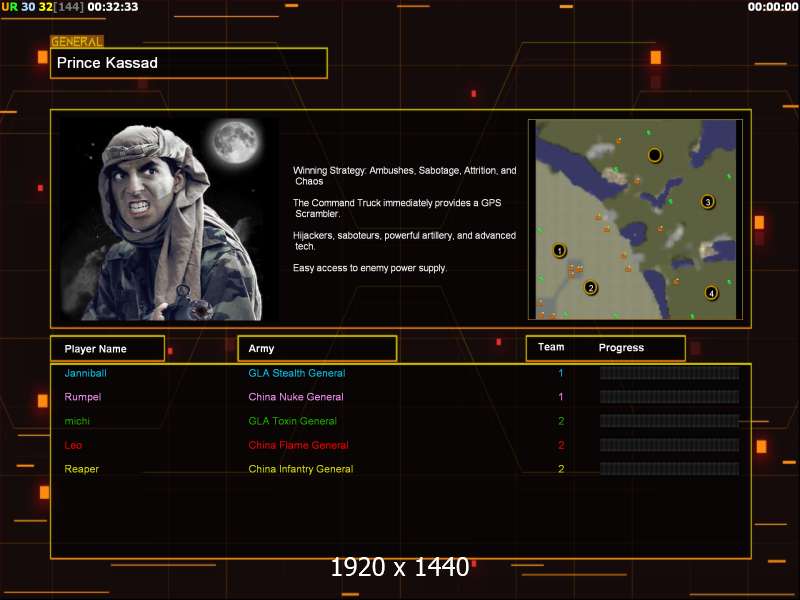Click the Hijackers, saboteurs description text
The width and height of the screenshot is (800, 600).
pos(405,241)
